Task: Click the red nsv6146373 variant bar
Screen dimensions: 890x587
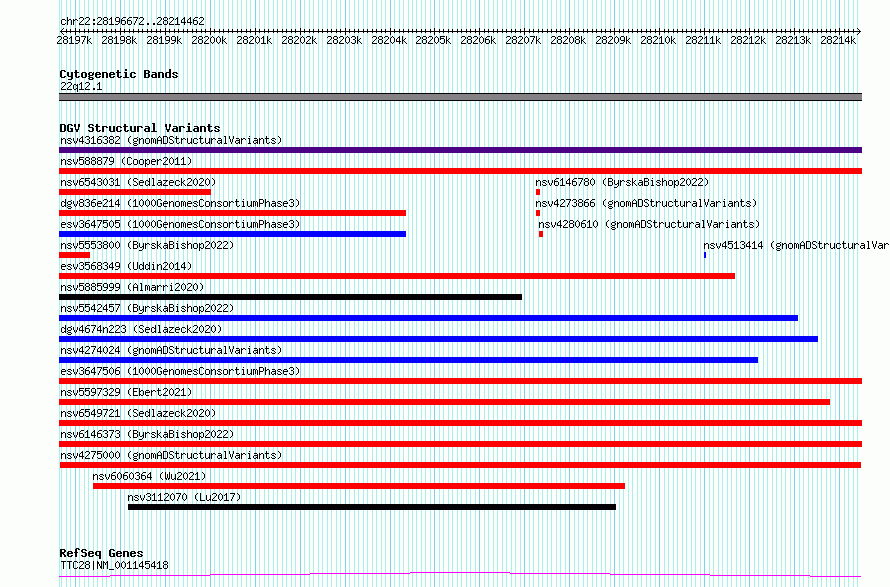Action: [460, 444]
